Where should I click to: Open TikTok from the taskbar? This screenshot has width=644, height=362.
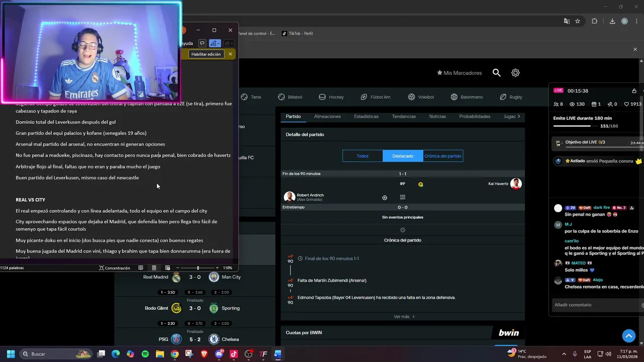point(233,354)
